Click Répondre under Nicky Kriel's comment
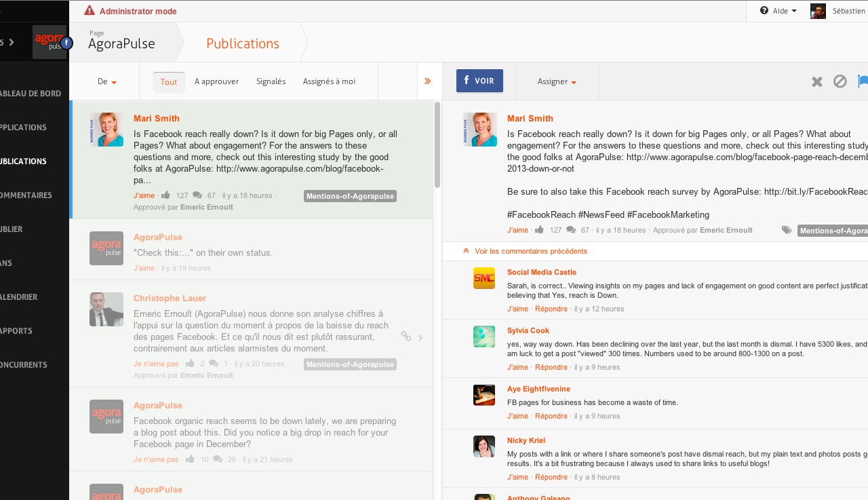This screenshot has height=500, width=868. pos(551,477)
